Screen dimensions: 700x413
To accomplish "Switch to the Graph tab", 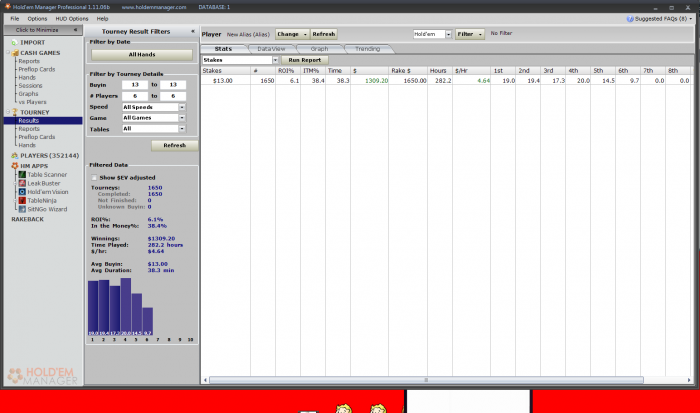I will coord(319,49).
